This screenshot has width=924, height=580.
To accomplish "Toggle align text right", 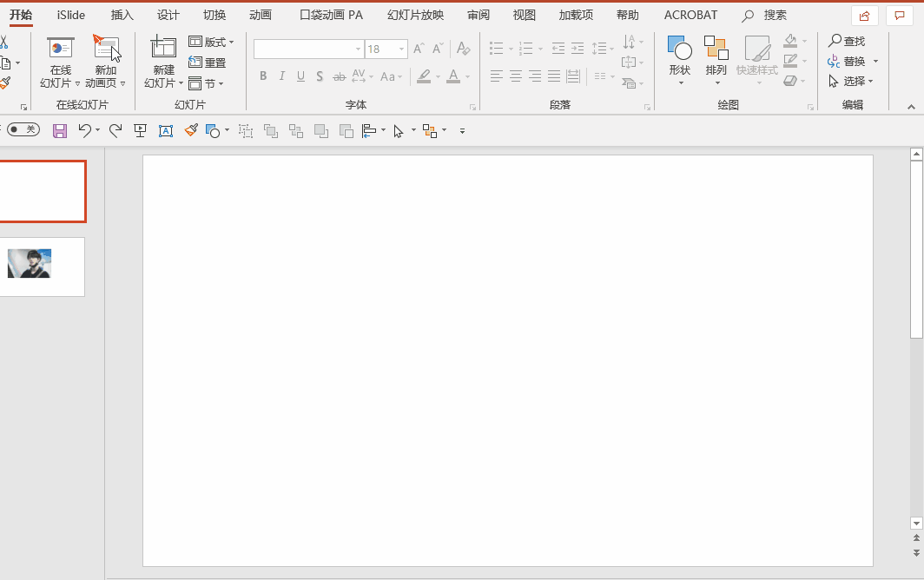I will pyautogui.click(x=534, y=76).
